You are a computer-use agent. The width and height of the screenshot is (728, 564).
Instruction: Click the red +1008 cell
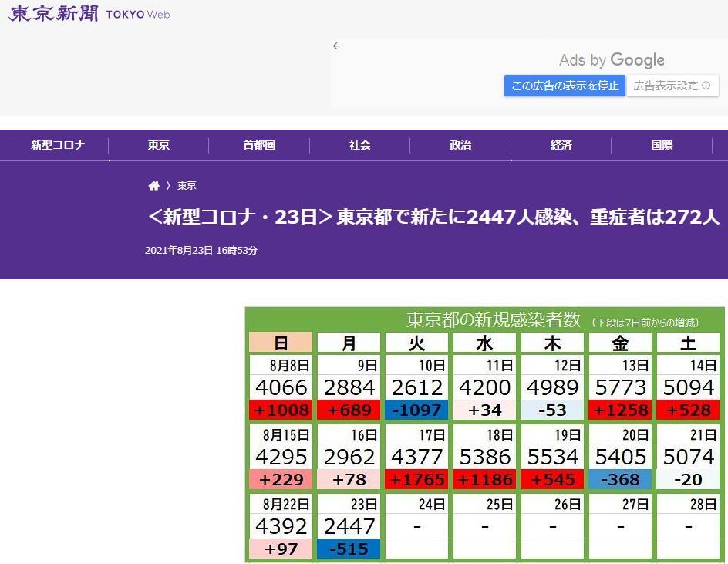[281, 410]
